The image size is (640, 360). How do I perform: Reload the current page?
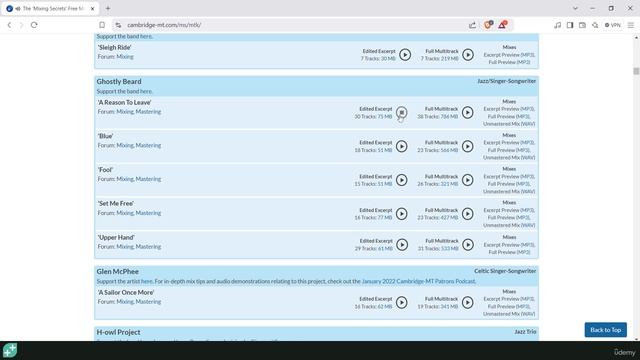34,25
